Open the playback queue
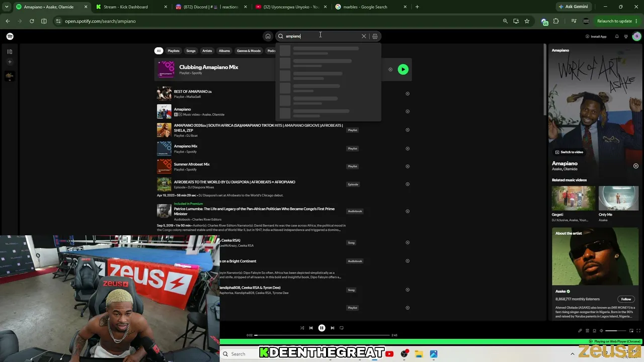This screenshot has height=362, width=644. [587, 331]
